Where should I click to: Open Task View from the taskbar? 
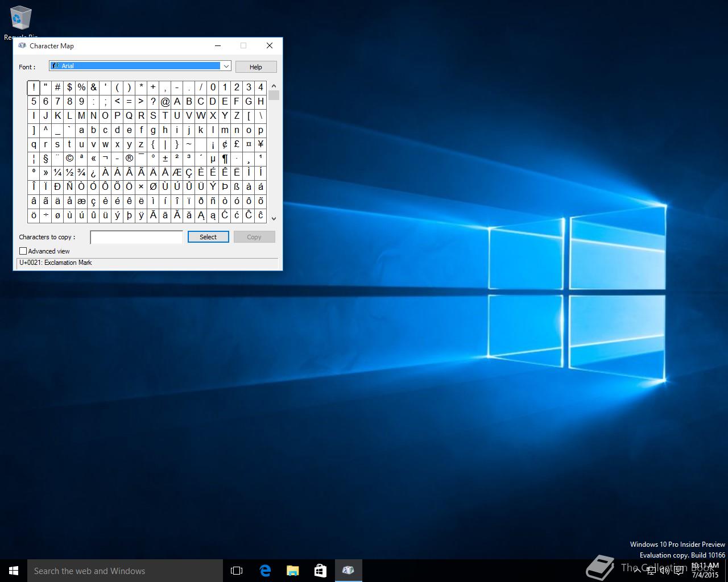[237, 571]
